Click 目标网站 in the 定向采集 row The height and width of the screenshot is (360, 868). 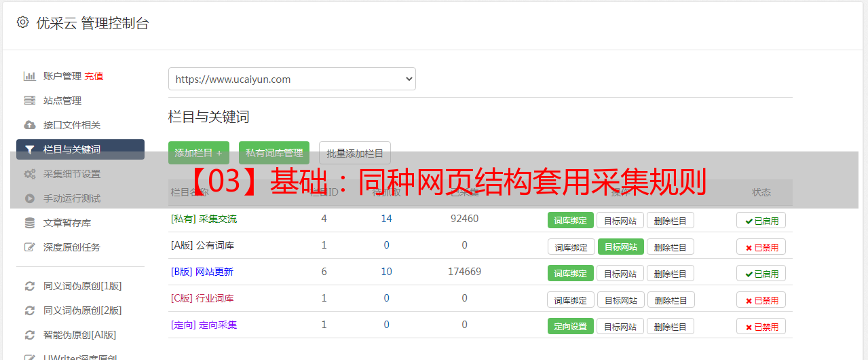[x=620, y=326]
